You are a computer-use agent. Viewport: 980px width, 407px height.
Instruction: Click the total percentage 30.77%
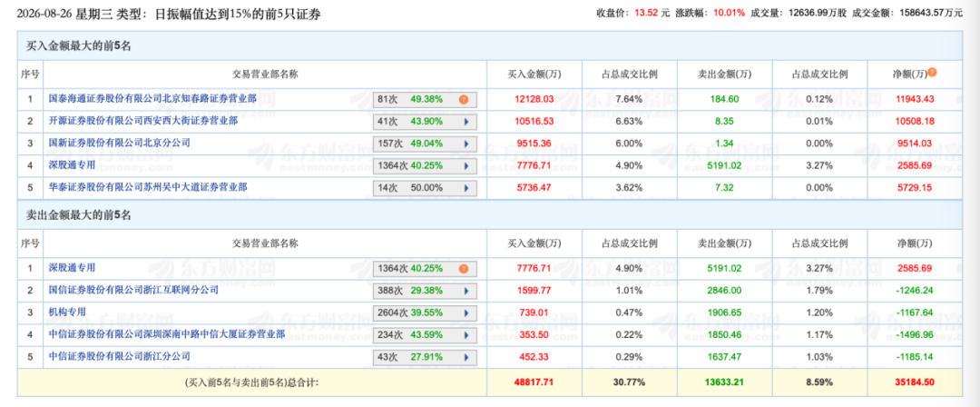[629, 382]
